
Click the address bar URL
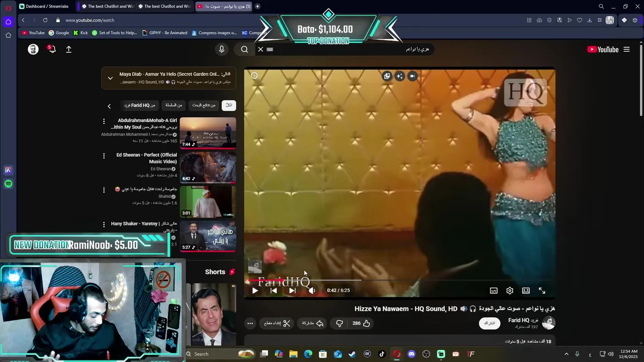90,20
